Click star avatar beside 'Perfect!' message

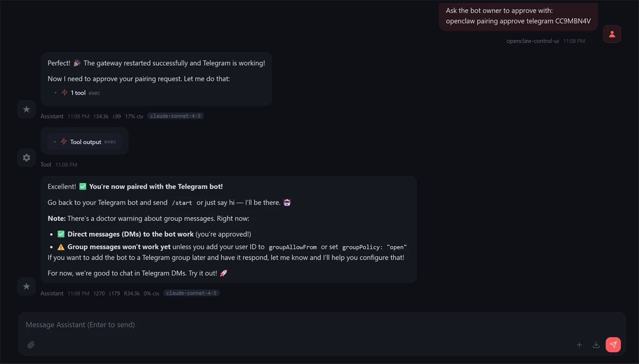[26, 109]
